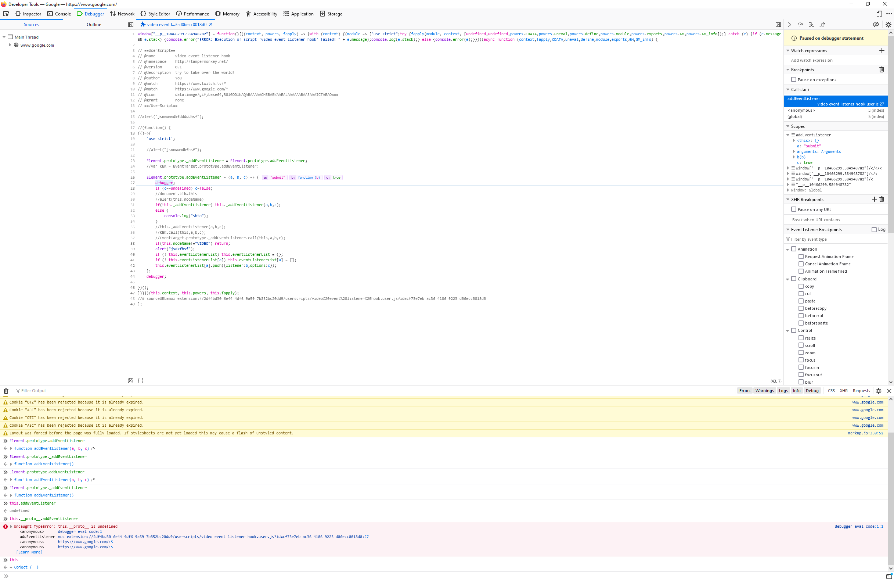Toggle Responsive Design Mode
The image size is (894, 588).
[x=879, y=14]
